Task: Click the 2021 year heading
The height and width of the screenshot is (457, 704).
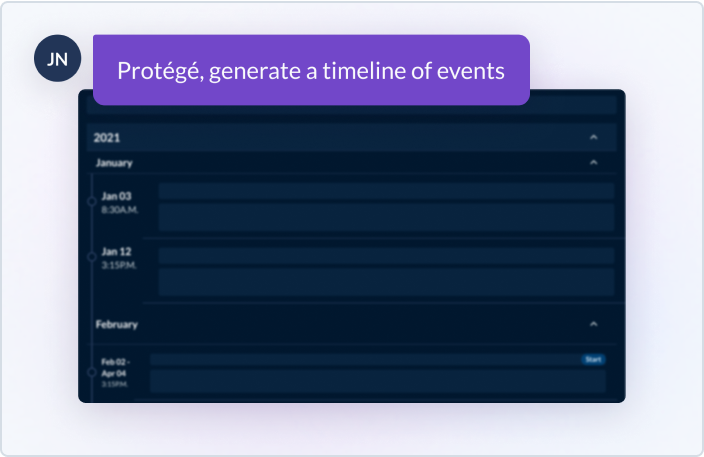Action: coord(107,137)
